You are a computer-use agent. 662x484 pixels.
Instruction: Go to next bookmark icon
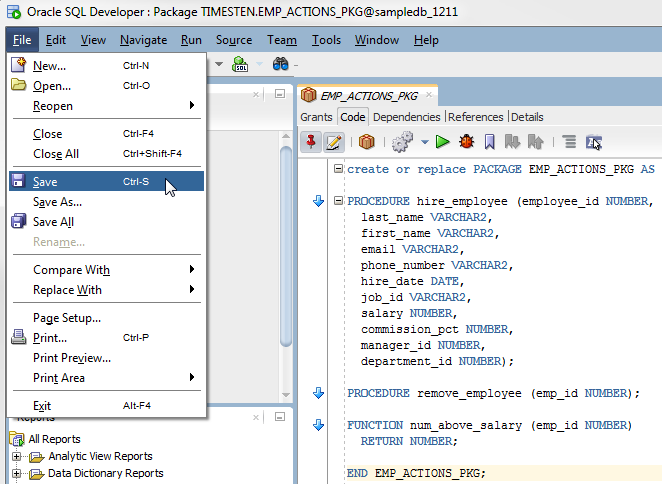[512, 142]
